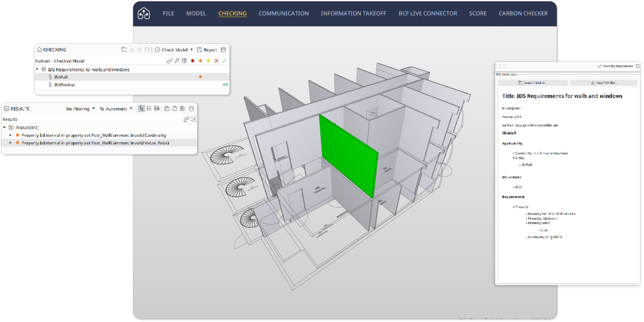Click the Solibri home logo icon
644x322 pixels.
pyautogui.click(x=144, y=13)
